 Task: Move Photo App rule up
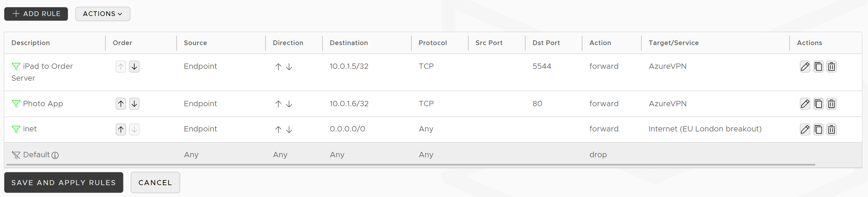(x=121, y=104)
